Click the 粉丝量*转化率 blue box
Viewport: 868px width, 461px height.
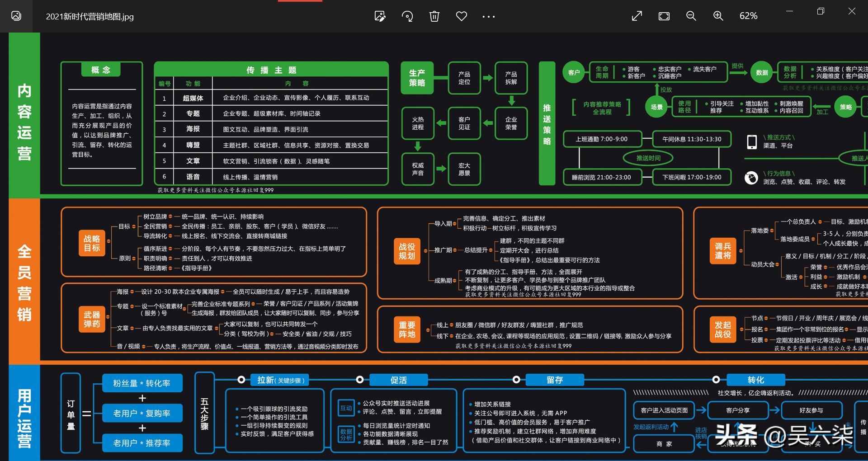142,383
